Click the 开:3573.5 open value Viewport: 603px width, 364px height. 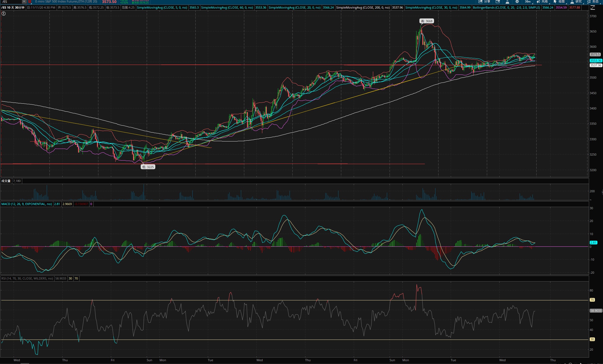[64, 8]
